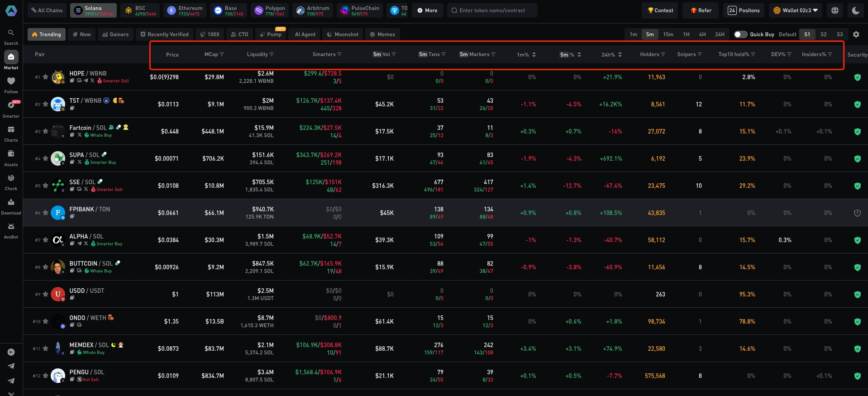Click the Contest button
This screenshot has width=868, height=396.
[x=660, y=10]
